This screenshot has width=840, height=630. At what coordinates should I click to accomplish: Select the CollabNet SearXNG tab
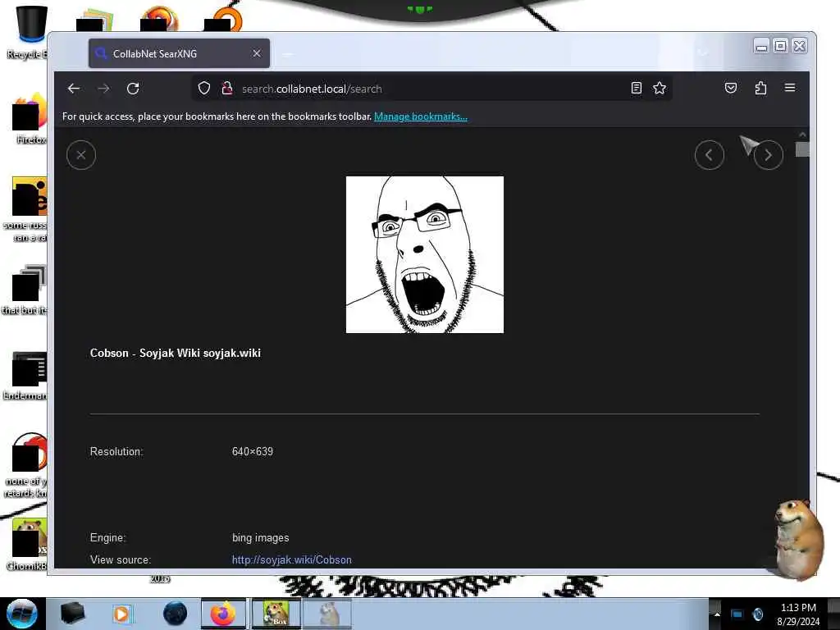point(179,53)
